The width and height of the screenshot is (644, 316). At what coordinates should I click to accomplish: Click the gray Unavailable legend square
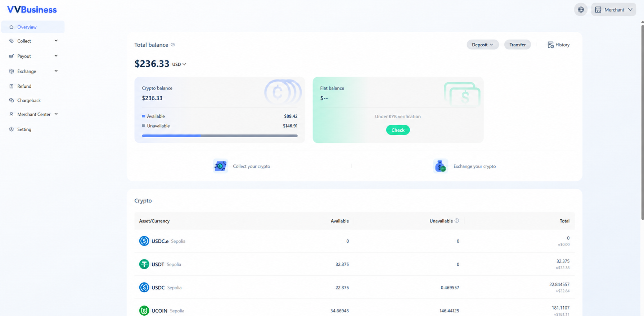click(x=143, y=126)
